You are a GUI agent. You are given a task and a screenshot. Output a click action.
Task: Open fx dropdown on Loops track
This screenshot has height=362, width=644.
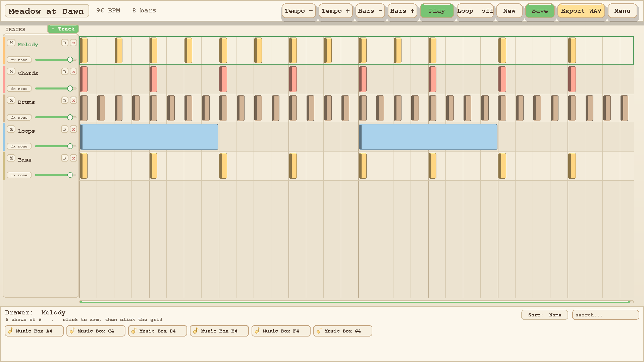[19, 146]
